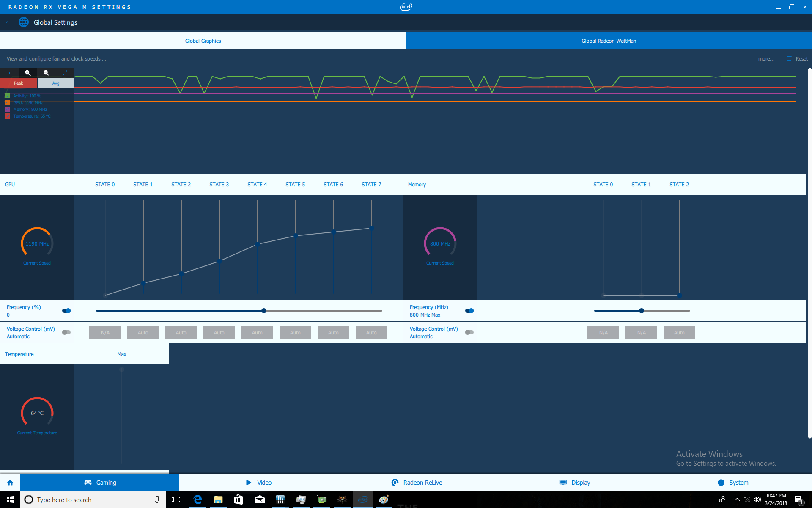Open the Paint palette taskbar icon
The width and height of the screenshot is (812, 508).
click(384, 500)
